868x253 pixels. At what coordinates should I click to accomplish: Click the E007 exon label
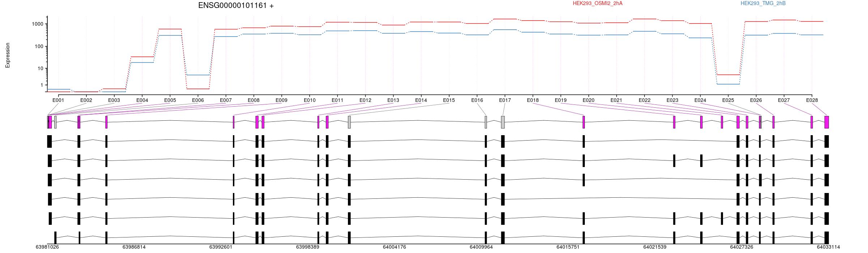[x=226, y=100]
